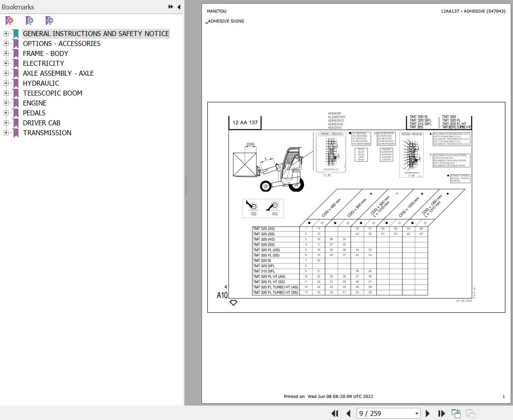Open the PEDALS bookmark
513x420 pixels.
(x=34, y=113)
